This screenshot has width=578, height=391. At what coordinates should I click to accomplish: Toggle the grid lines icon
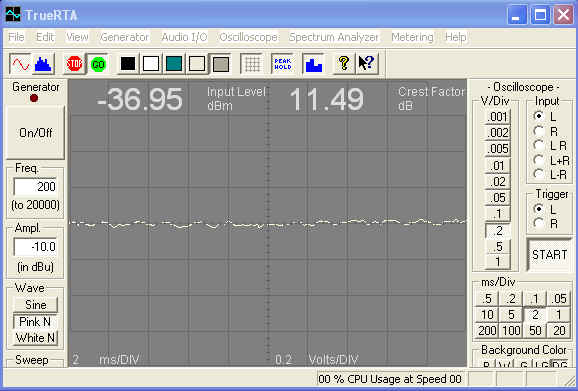coord(252,64)
